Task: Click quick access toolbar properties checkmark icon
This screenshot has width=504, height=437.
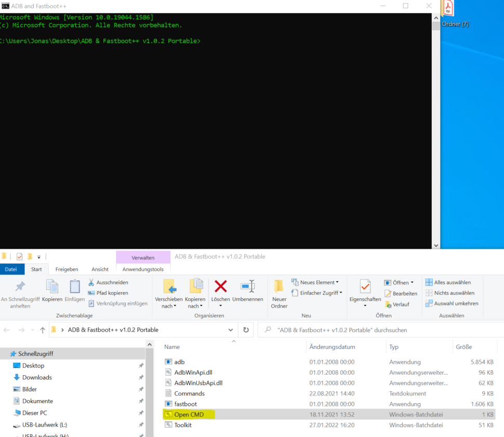Action: [19, 257]
